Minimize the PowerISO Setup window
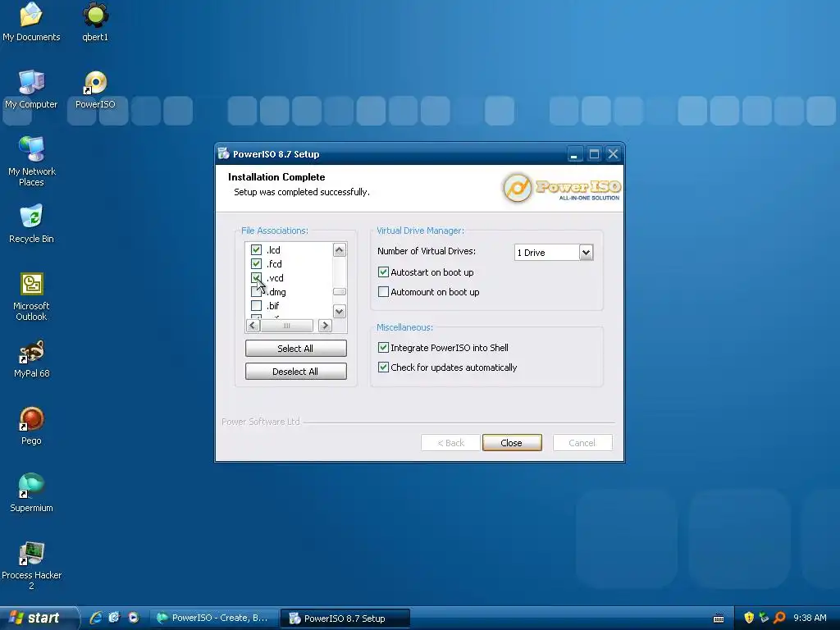The width and height of the screenshot is (840, 630). point(573,154)
